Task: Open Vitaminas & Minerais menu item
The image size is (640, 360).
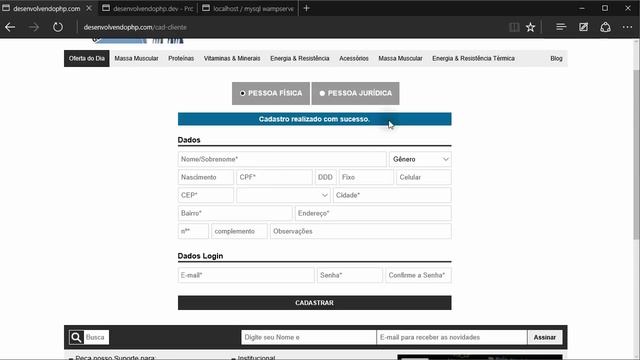Action: pyautogui.click(x=232, y=58)
